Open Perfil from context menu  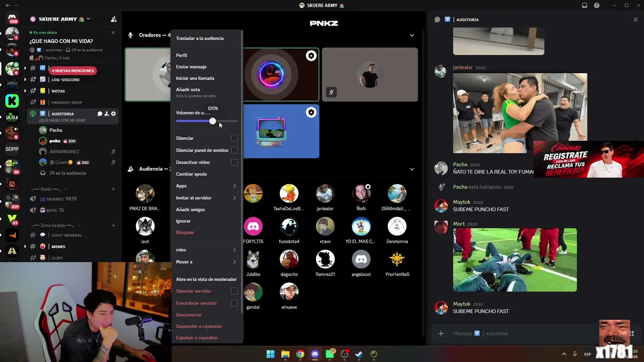coord(182,55)
